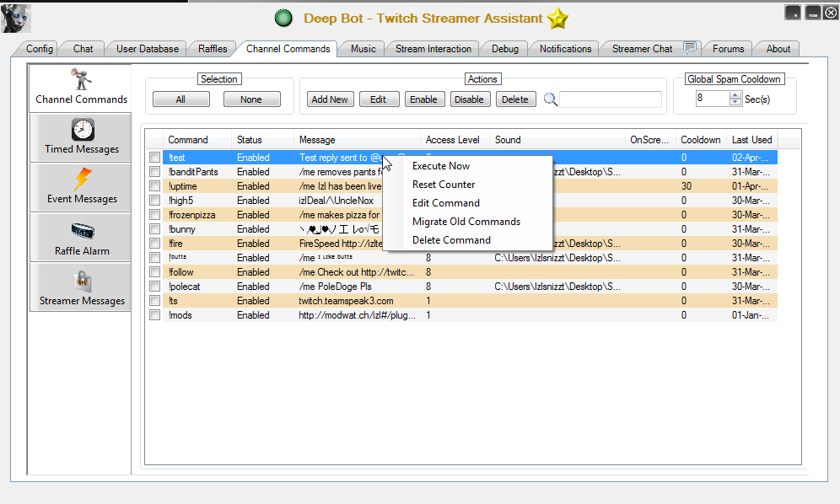Open the Timed Messages clock icon

tap(83, 130)
